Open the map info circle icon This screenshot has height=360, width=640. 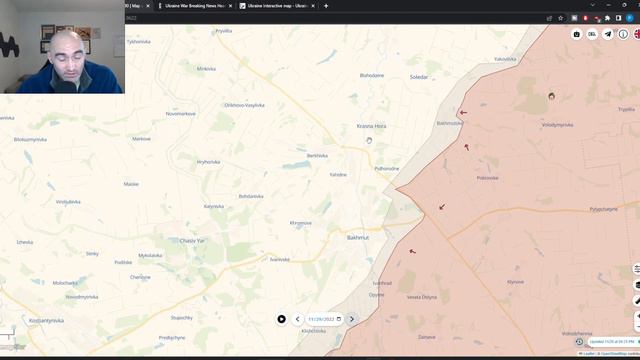point(623,34)
